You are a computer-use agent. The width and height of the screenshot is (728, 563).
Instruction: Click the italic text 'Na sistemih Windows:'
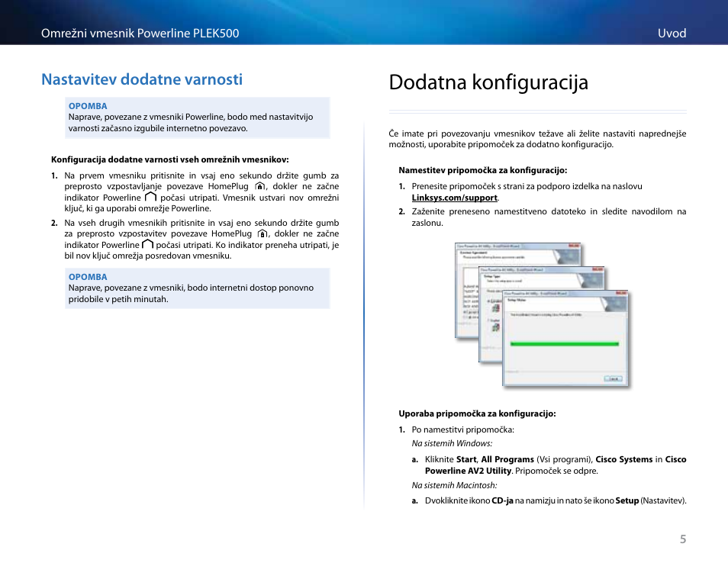point(452,443)
